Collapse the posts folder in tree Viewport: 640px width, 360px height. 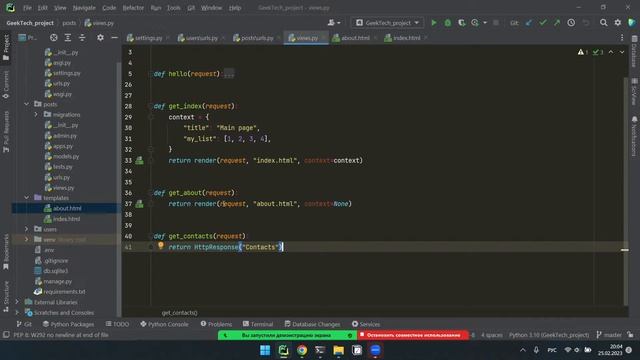point(27,104)
